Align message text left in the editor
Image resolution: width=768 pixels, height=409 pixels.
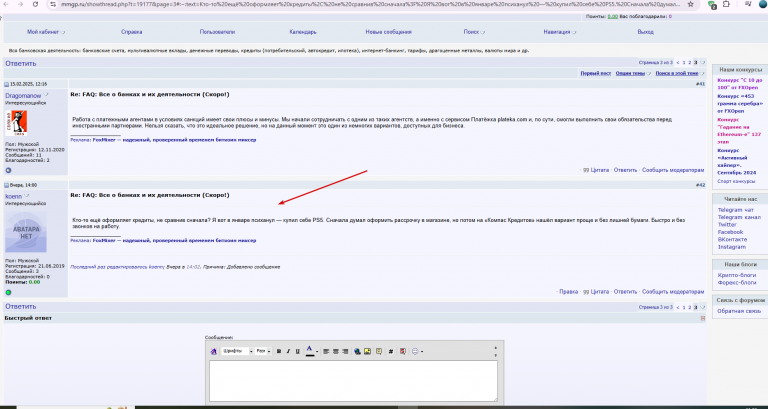[326, 351]
